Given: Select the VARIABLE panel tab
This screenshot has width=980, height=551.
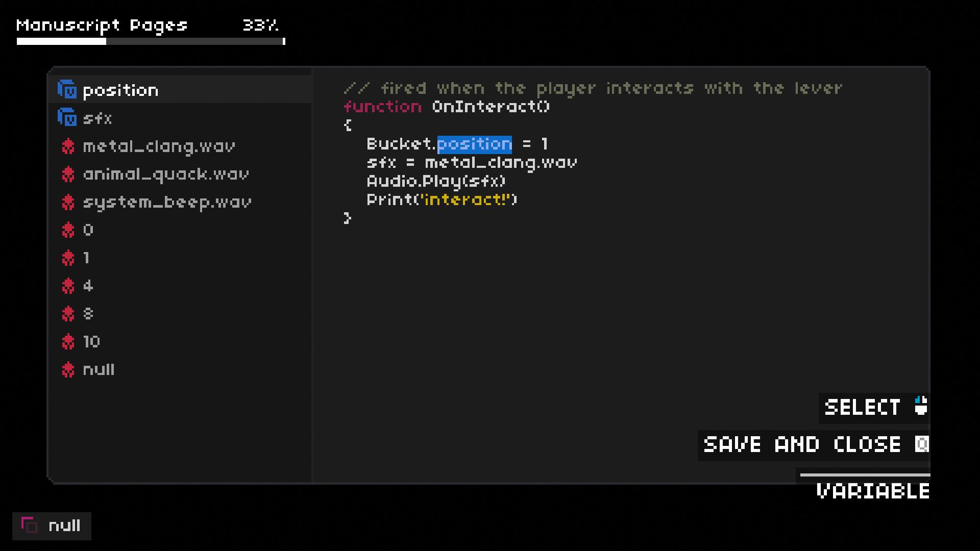Looking at the screenshot, I should [873, 490].
